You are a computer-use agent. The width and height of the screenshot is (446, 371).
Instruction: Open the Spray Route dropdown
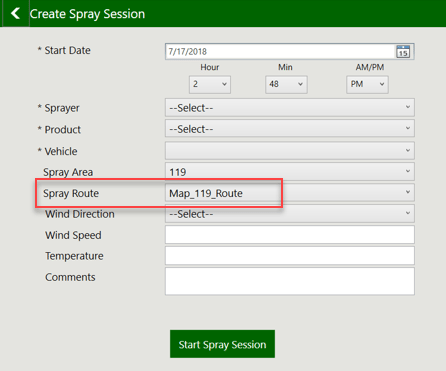(290, 193)
